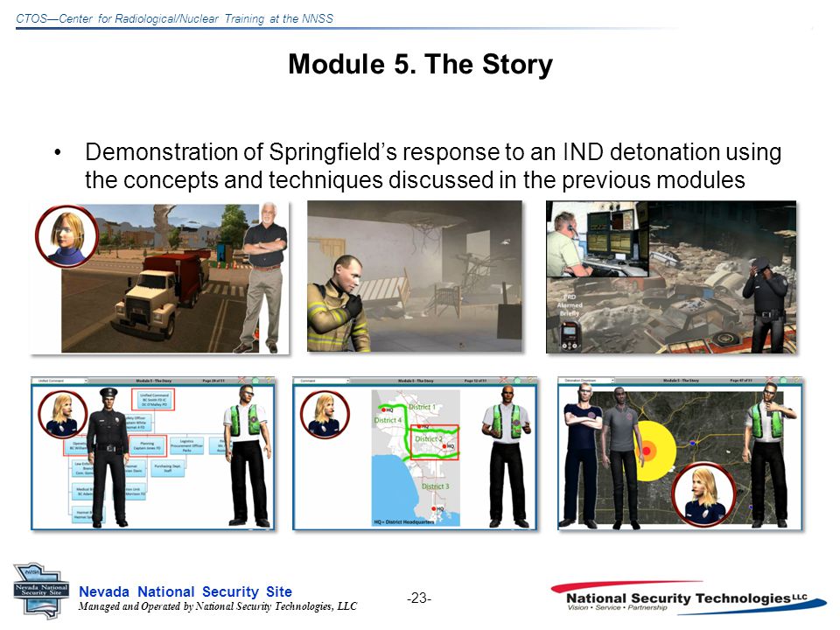The image size is (840, 630).
Task: Click the police officer figure in org chart screenshot
Action: click(x=108, y=457)
